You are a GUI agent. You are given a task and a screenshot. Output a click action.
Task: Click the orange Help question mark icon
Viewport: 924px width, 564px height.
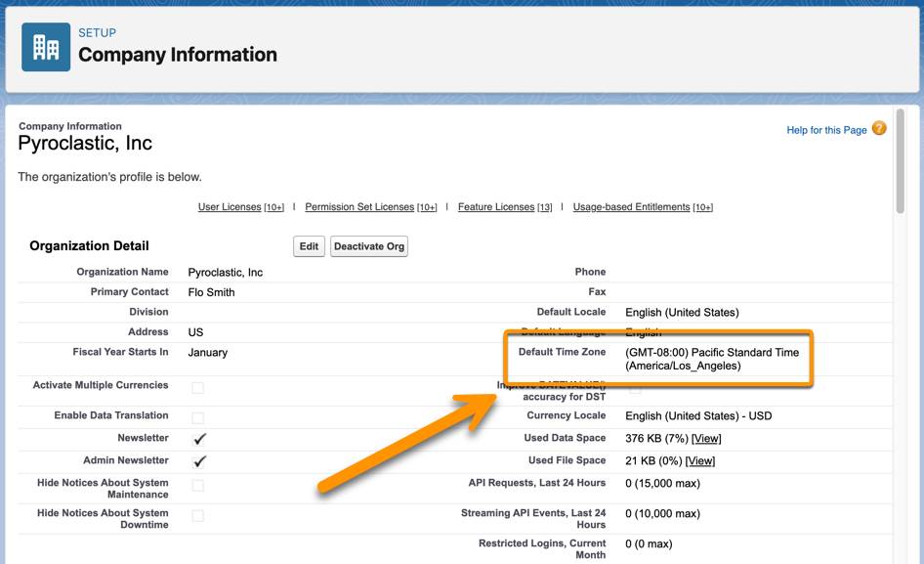pyautogui.click(x=877, y=128)
